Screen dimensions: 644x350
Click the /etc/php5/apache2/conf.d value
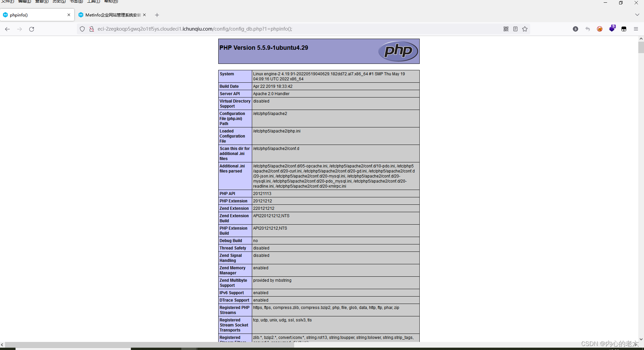pyautogui.click(x=276, y=149)
